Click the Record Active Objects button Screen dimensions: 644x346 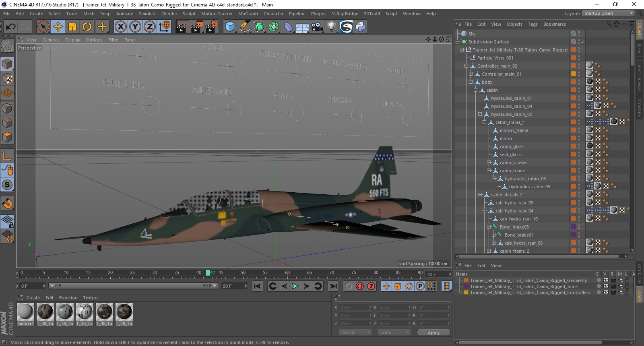349,286
